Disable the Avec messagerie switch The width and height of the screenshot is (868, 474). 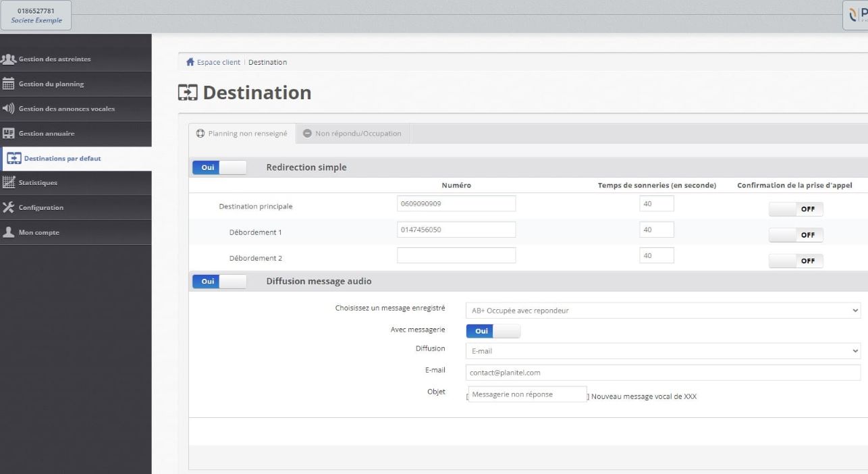(x=493, y=331)
